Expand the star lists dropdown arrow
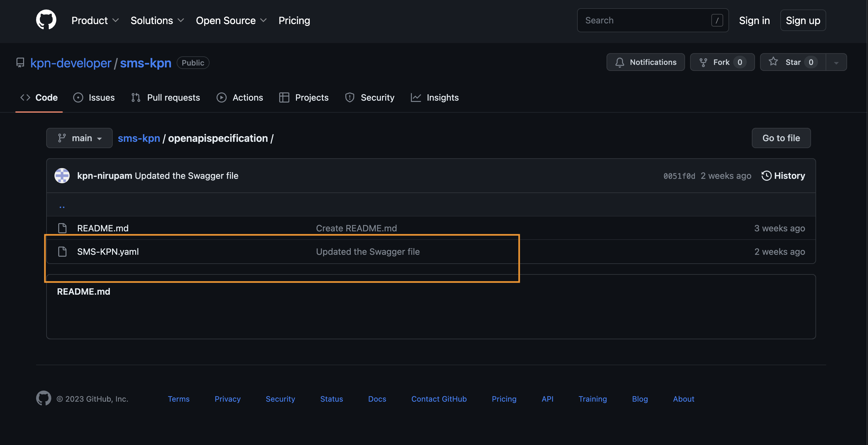This screenshot has height=445, width=868. coord(836,62)
